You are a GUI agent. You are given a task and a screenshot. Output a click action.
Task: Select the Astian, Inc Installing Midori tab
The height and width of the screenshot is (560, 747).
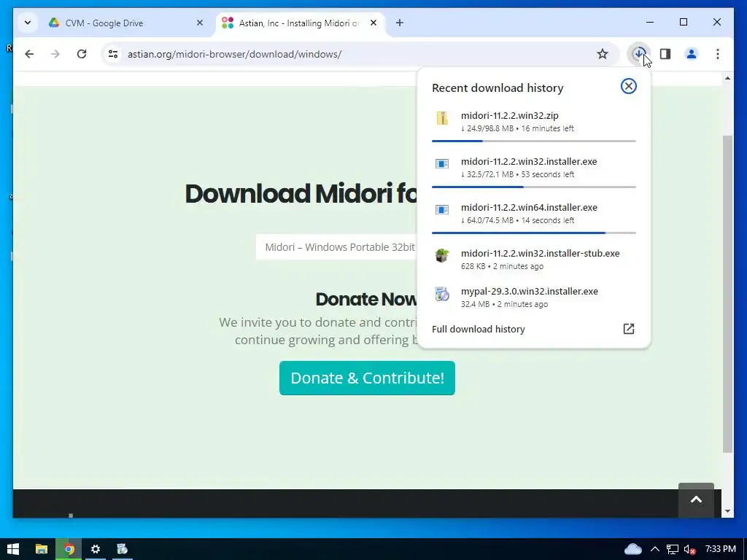tap(298, 23)
